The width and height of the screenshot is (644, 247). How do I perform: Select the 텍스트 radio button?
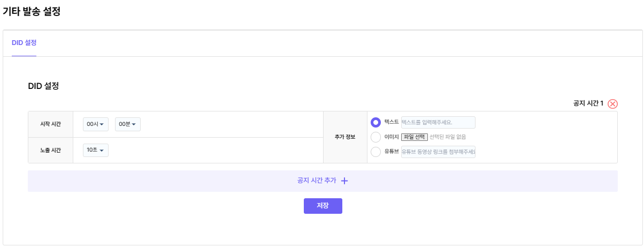(x=376, y=123)
